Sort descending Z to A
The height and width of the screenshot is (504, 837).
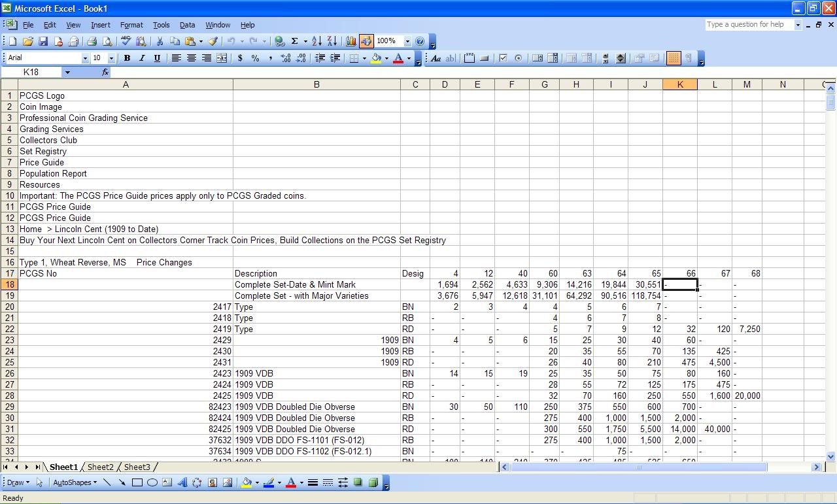pos(332,41)
